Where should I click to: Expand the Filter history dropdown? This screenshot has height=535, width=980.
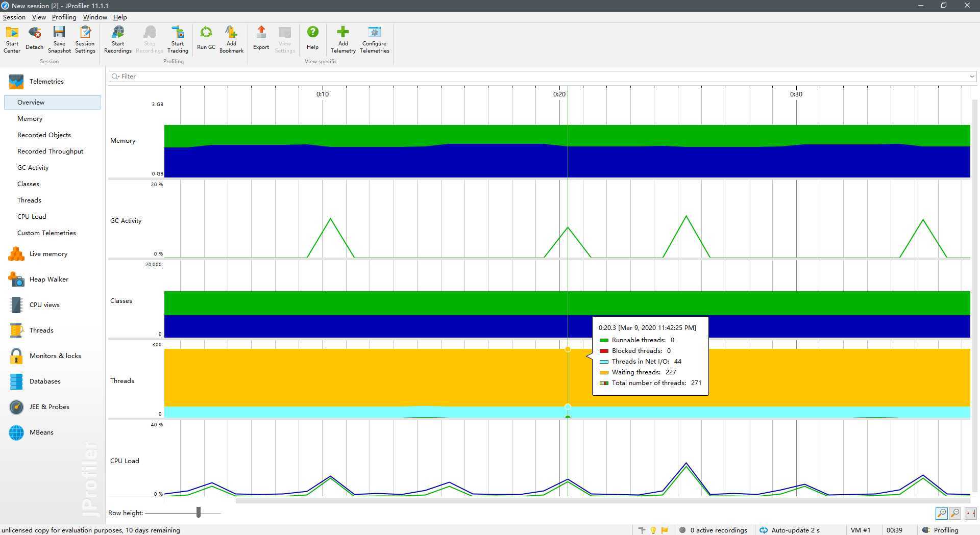point(972,77)
